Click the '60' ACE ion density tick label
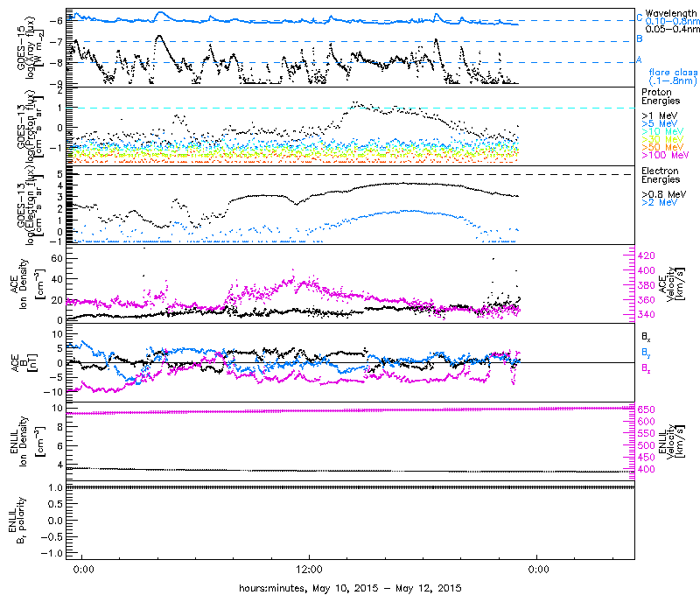Image resolution: width=700 pixels, height=595 pixels. tap(57, 258)
